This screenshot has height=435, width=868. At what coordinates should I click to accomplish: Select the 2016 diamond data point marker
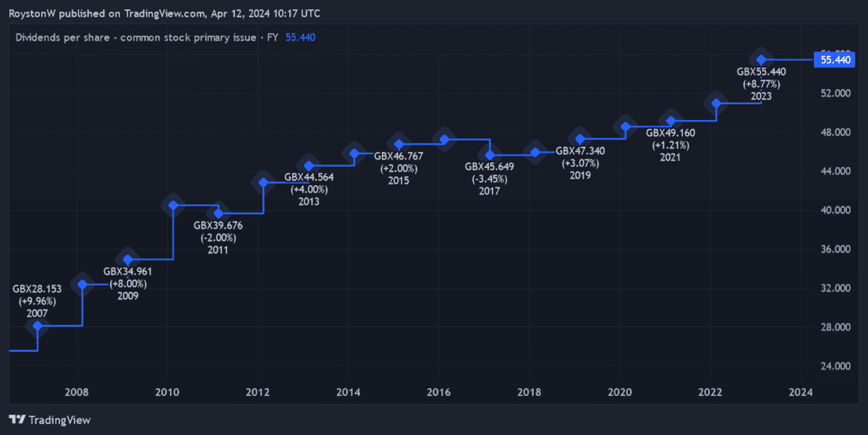445,139
